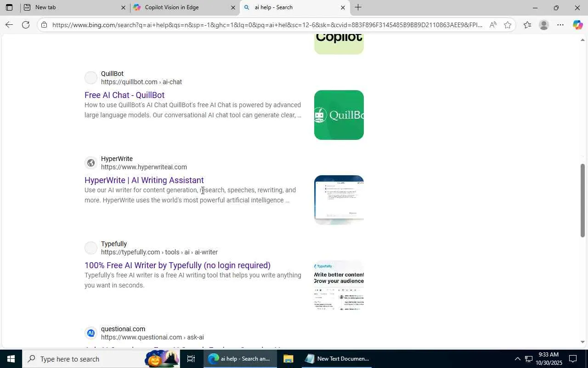588x368 pixels.
Task: Click the hyperwriteai.com URL
Action: click(x=144, y=167)
